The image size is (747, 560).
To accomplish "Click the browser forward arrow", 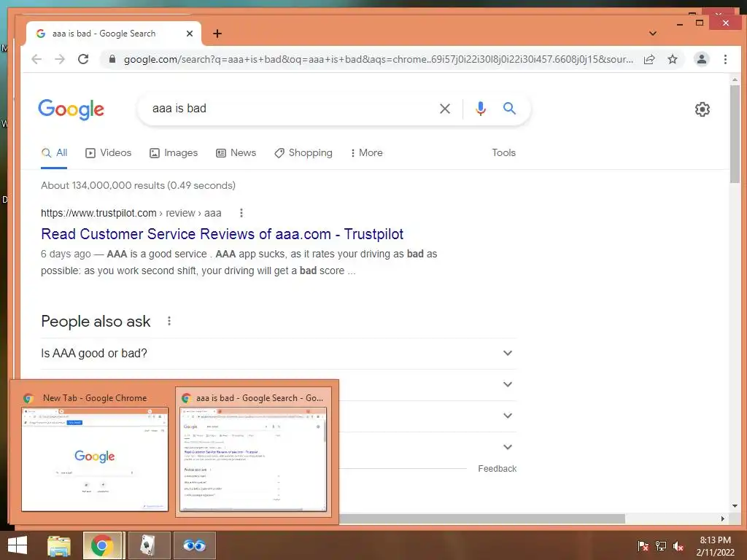I will [60, 59].
